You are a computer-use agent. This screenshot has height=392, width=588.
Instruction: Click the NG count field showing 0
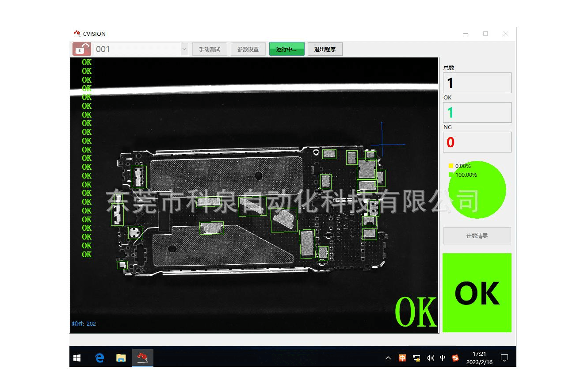477,142
